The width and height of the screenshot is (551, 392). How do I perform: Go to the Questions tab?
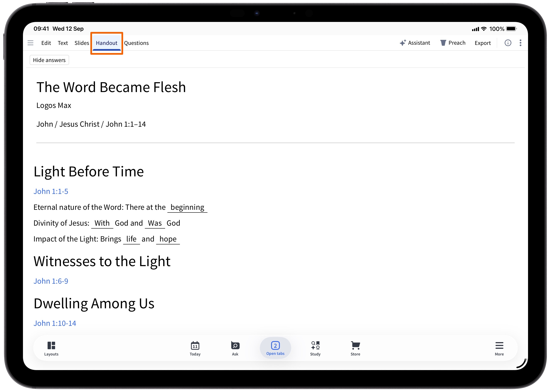coord(136,43)
